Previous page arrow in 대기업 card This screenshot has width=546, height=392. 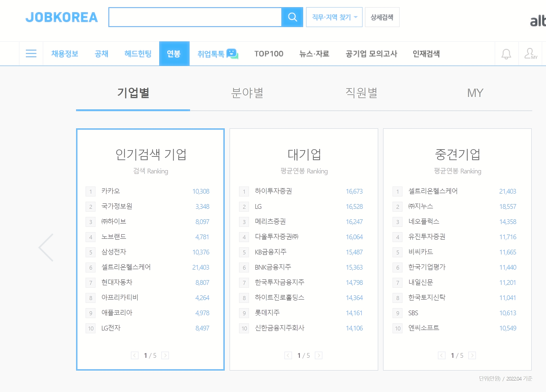tap(288, 355)
